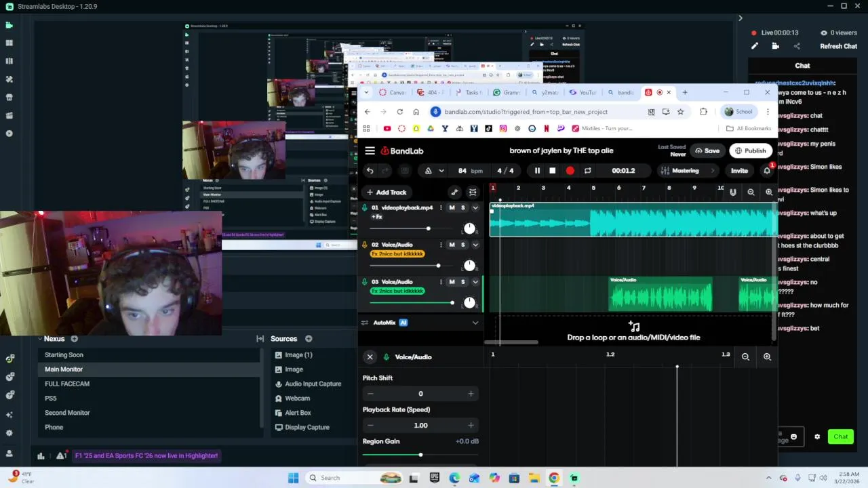Save the BandLab project
868x488 pixels.
707,150
